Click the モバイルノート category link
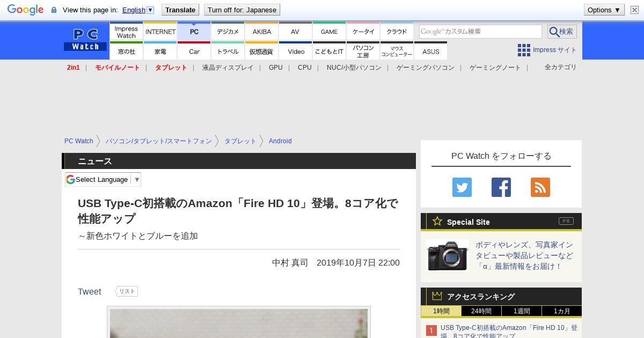The image size is (644, 338). pyautogui.click(x=118, y=68)
